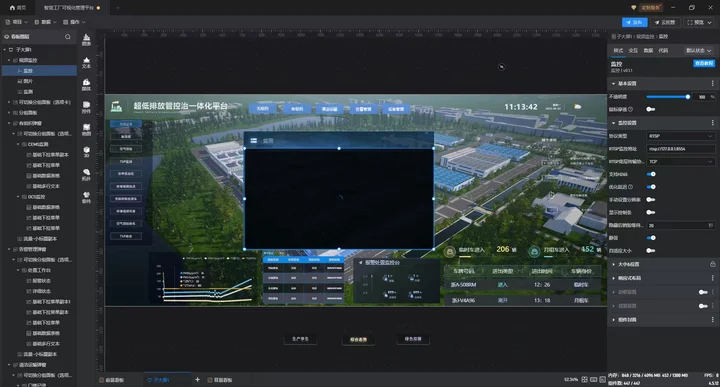Toggle the H265 support switch

click(651, 174)
